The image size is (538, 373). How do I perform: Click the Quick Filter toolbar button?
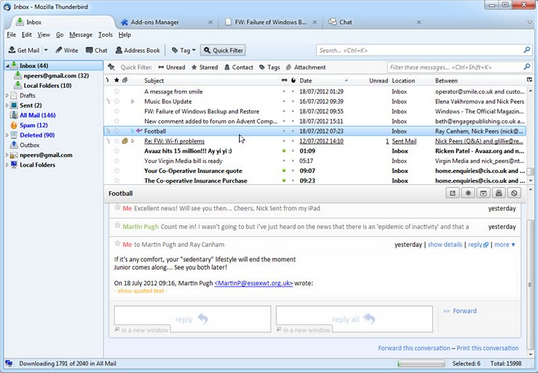223,50
